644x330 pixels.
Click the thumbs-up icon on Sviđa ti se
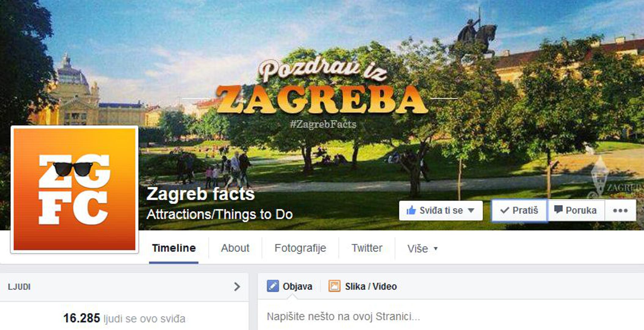tap(411, 210)
